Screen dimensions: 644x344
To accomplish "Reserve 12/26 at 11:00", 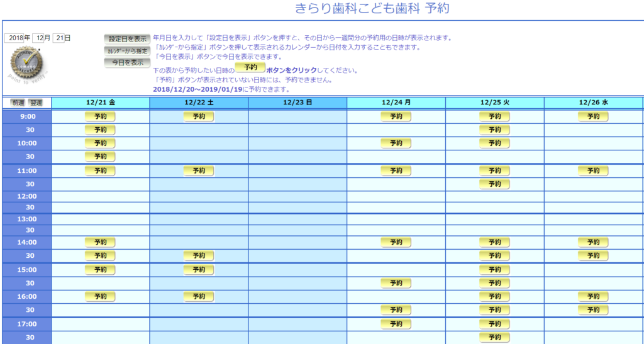I will point(593,171).
